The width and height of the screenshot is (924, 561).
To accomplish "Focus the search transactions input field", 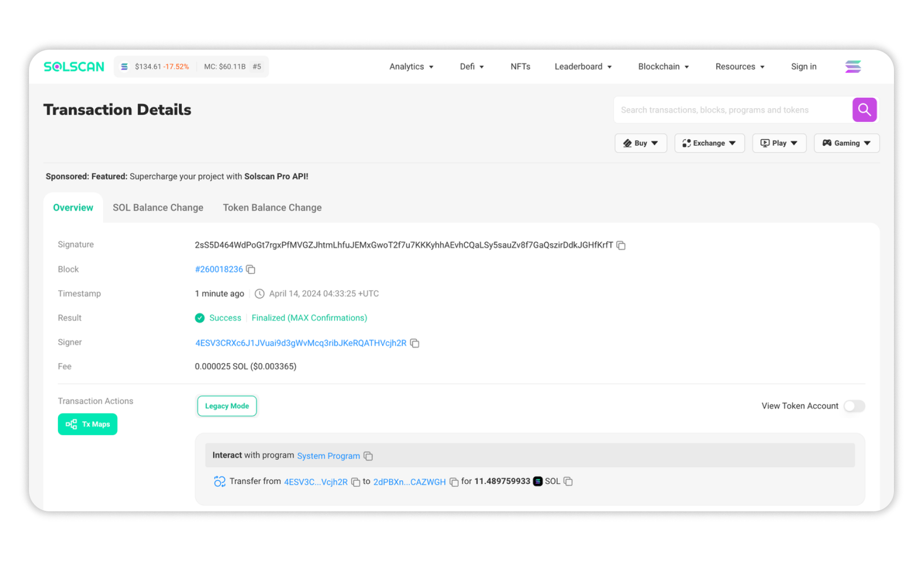I will pos(733,110).
